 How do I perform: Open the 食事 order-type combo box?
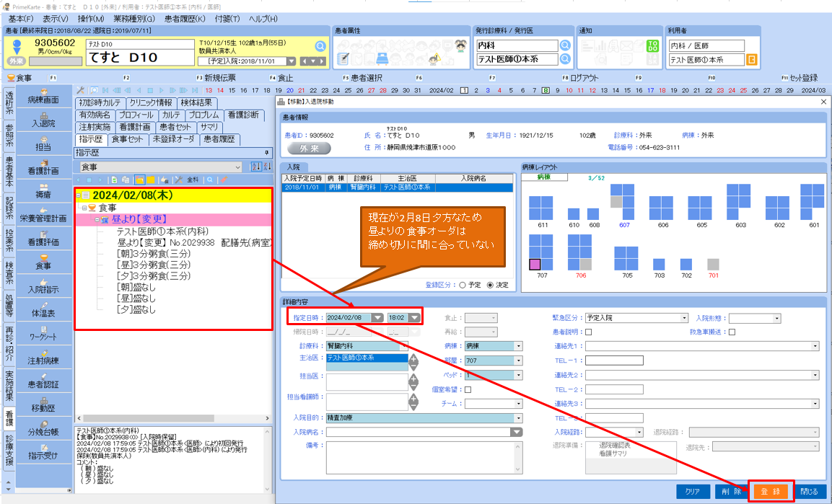click(162, 167)
